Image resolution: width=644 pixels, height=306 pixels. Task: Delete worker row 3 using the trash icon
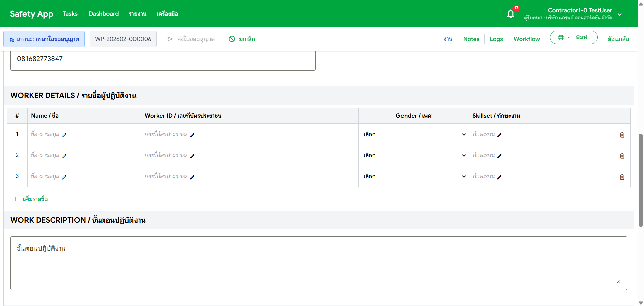[622, 177]
